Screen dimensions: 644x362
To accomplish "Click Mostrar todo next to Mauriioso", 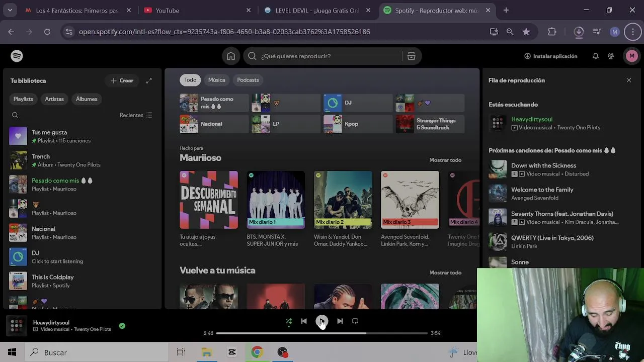I will click(445, 160).
